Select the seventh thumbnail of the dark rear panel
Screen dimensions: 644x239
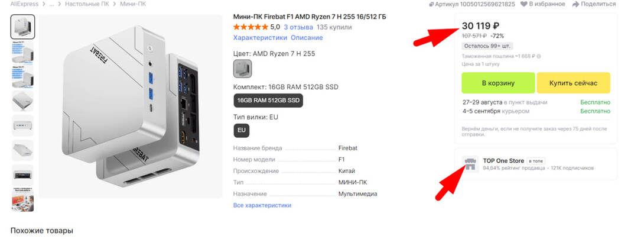22,175
